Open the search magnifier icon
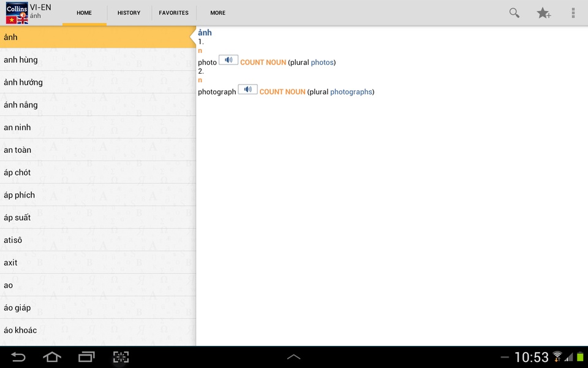The image size is (588, 368). click(x=514, y=13)
